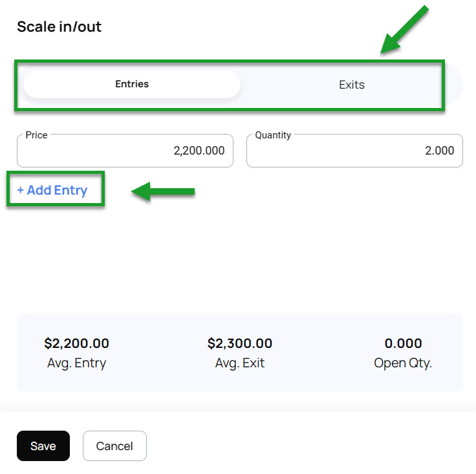Click the $2,300.00 average exit value

(240, 343)
